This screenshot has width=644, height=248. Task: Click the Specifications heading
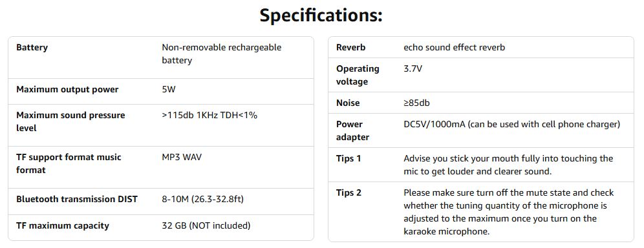tap(321, 15)
